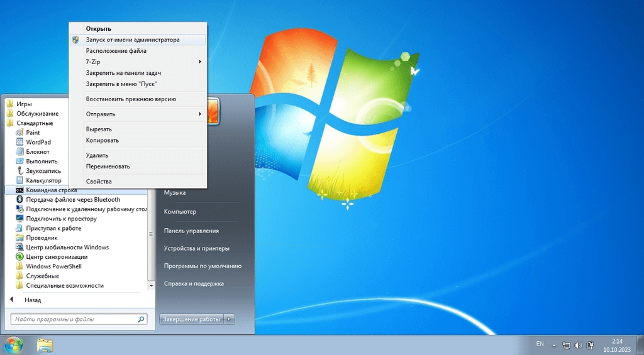Open the shutdown options arrow button
The height and width of the screenshot is (355, 644).
(230, 319)
